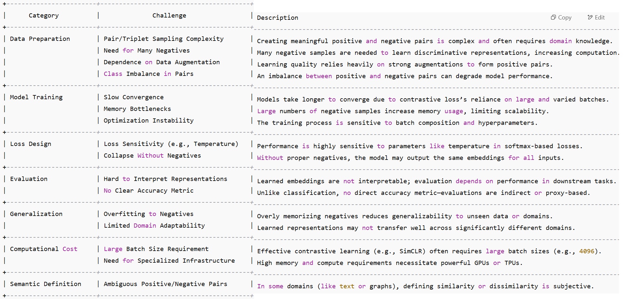Click the "Slow Convergence" challenge text
644x299 pixels.
(x=133, y=97)
